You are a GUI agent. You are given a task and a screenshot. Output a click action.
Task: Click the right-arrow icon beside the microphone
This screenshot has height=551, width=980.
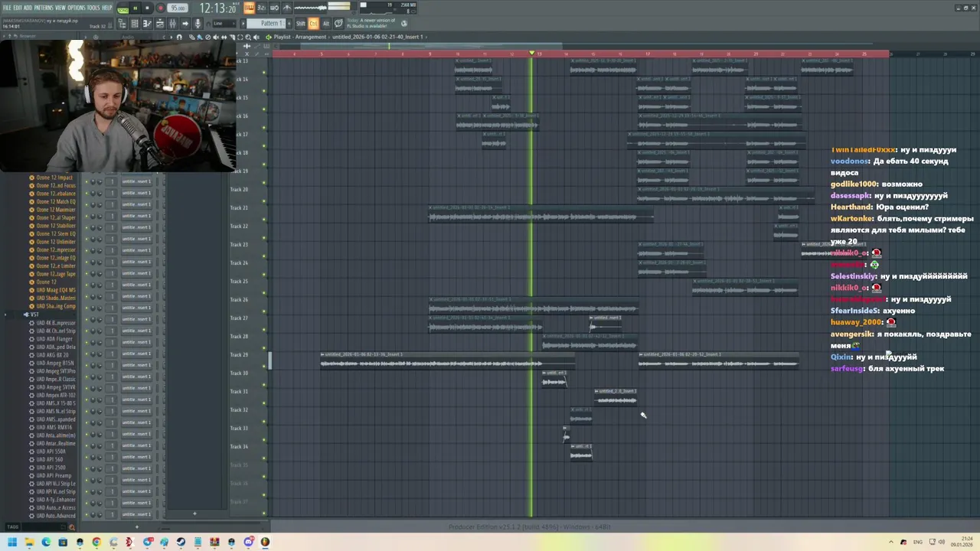185,24
